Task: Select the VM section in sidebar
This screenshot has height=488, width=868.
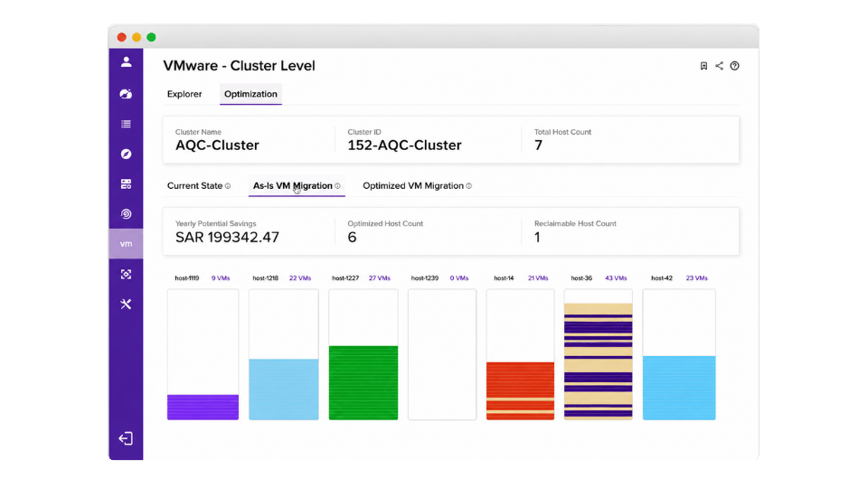Action: pyautogui.click(x=127, y=244)
